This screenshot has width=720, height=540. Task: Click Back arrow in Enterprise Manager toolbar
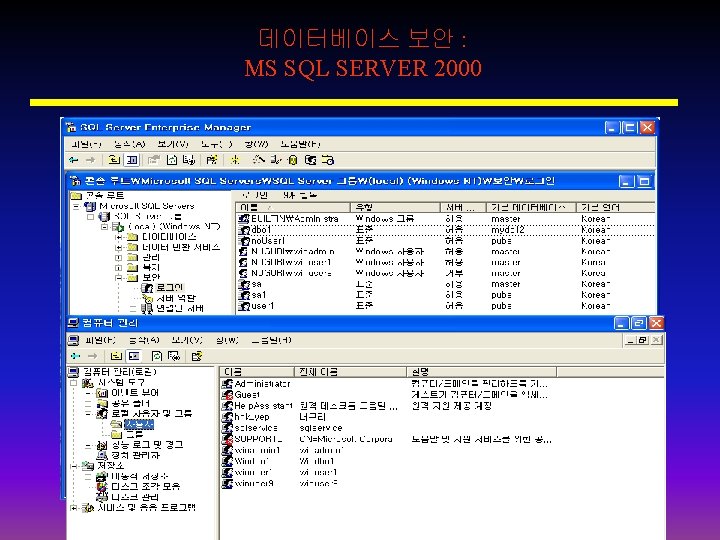(73, 160)
